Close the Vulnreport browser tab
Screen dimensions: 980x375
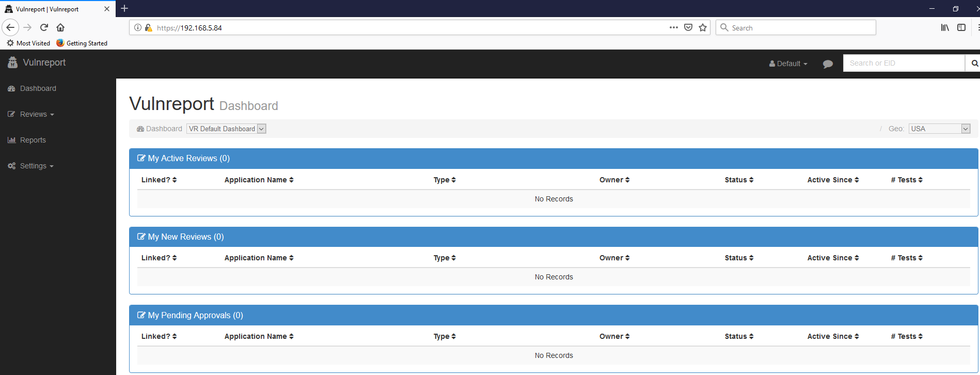tap(107, 9)
